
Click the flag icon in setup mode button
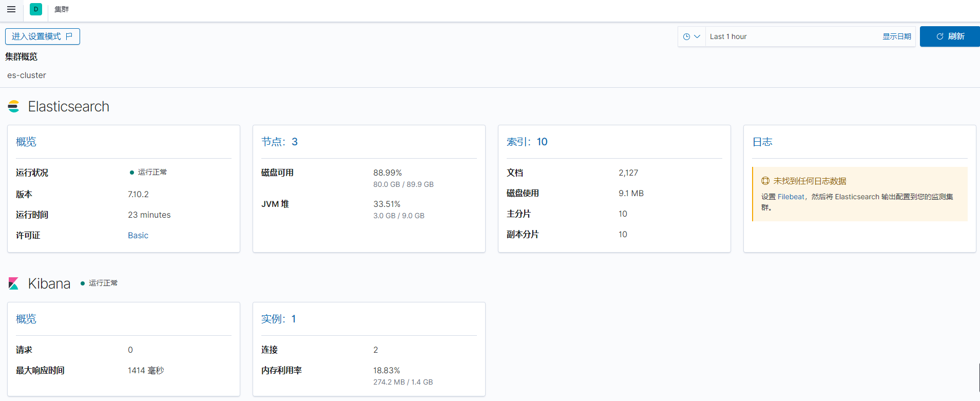tap(69, 36)
